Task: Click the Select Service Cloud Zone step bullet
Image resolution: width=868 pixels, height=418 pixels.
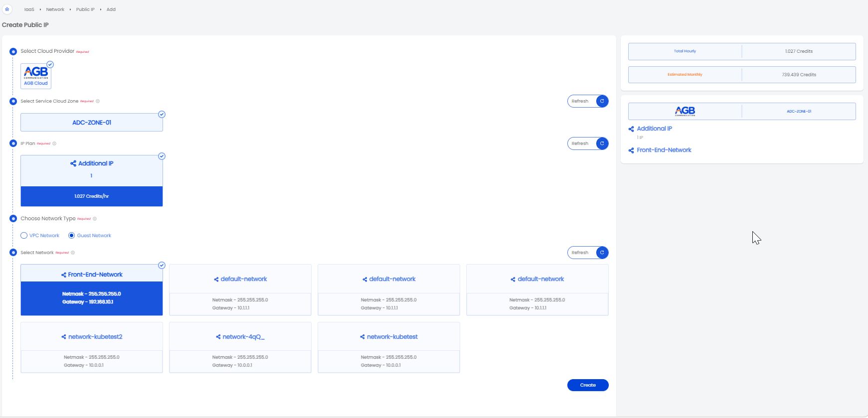Action: [x=13, y=102]
